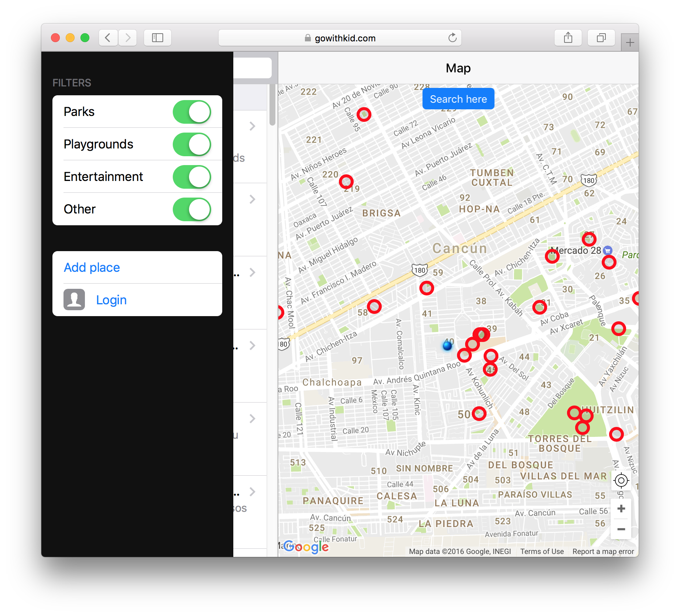Disable the Entertainment filter switch
Screen dimensions: 680x616
pyautogui.click(x=192, y=177)
